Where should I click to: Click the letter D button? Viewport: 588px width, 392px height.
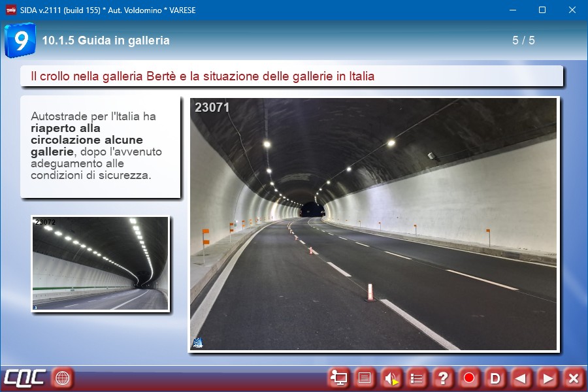495,378
